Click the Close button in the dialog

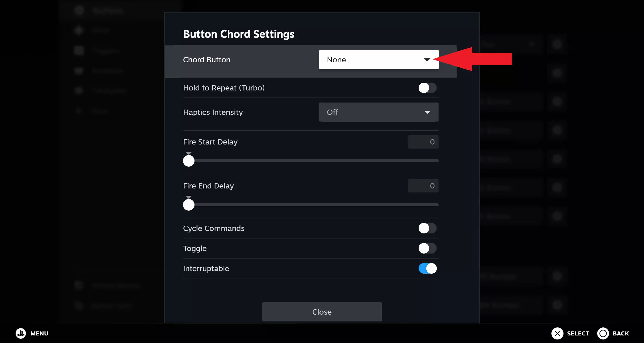point(322,312)
